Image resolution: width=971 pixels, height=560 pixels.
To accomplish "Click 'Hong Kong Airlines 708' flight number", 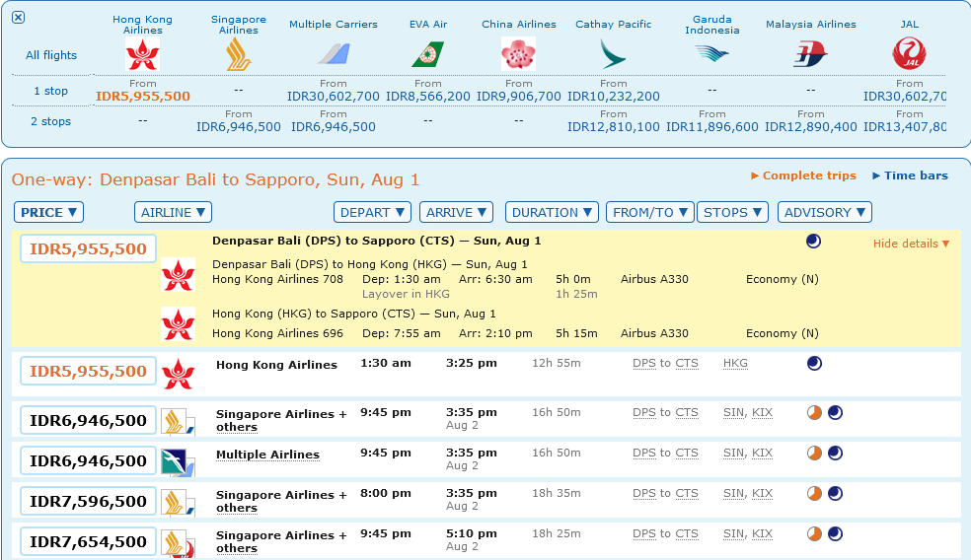I will click(277, 279).
